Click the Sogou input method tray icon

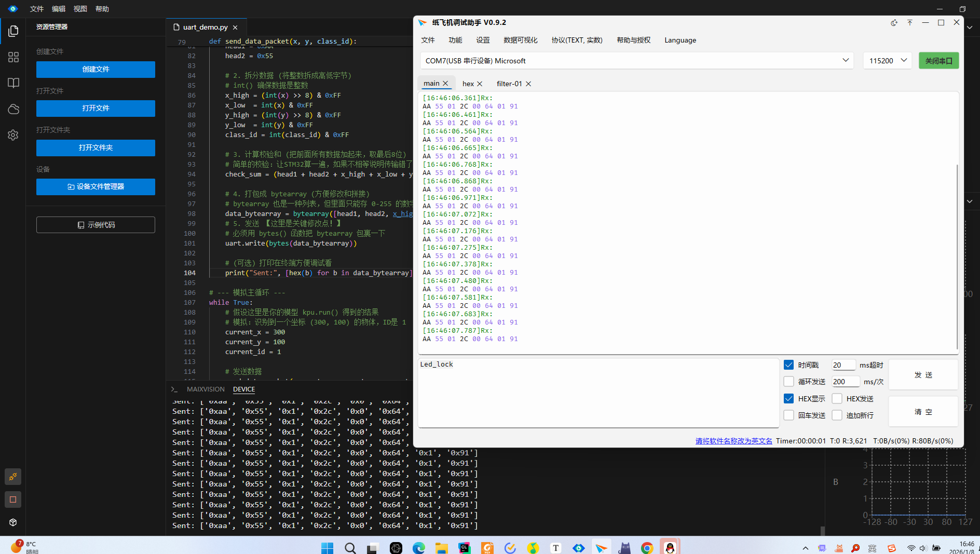[892, 548]
